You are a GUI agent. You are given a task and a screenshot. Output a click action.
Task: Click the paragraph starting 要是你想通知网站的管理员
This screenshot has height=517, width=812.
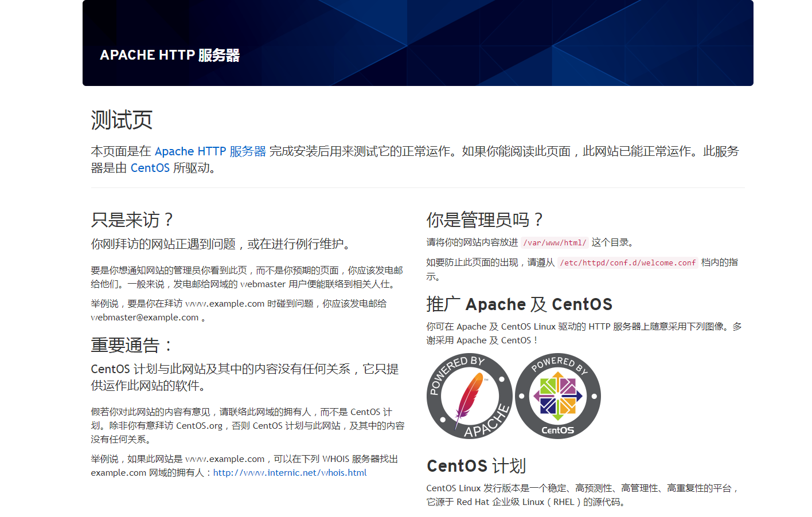247,277
